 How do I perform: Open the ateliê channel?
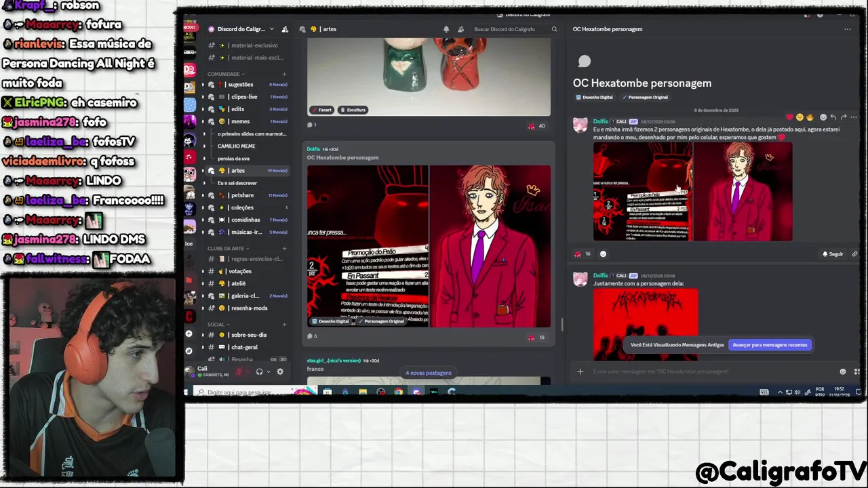[248, 283]
